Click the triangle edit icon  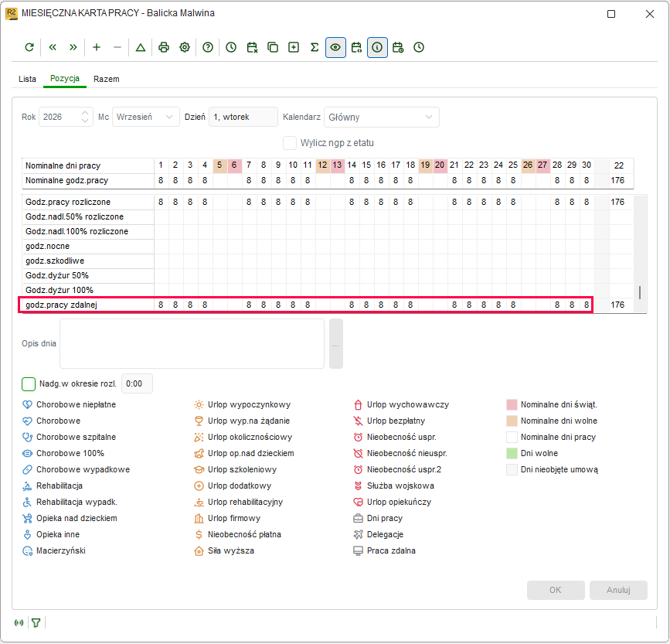tap(141, 47)
